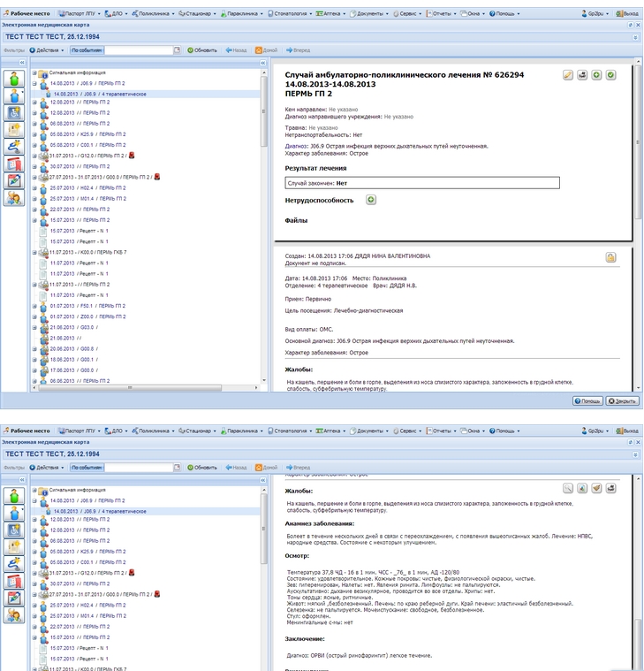Click vertical scrollbar of top event tree

(264, 112)
